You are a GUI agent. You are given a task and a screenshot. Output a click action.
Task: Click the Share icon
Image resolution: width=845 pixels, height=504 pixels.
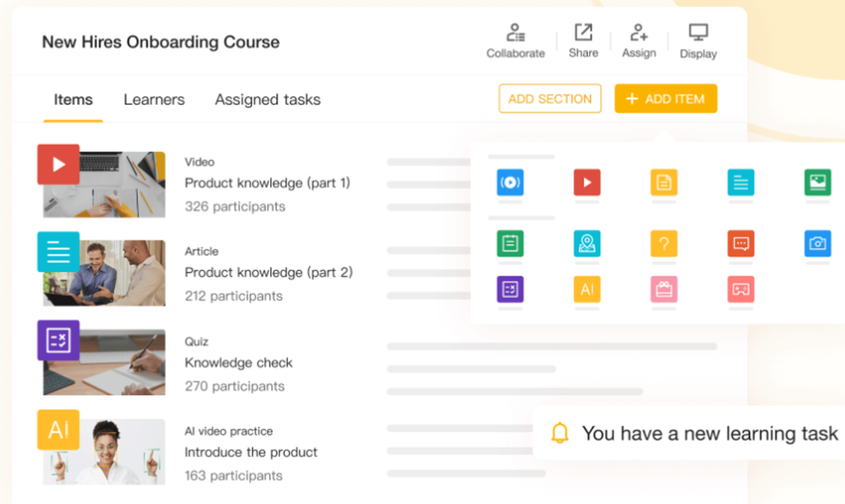[583, 32]
